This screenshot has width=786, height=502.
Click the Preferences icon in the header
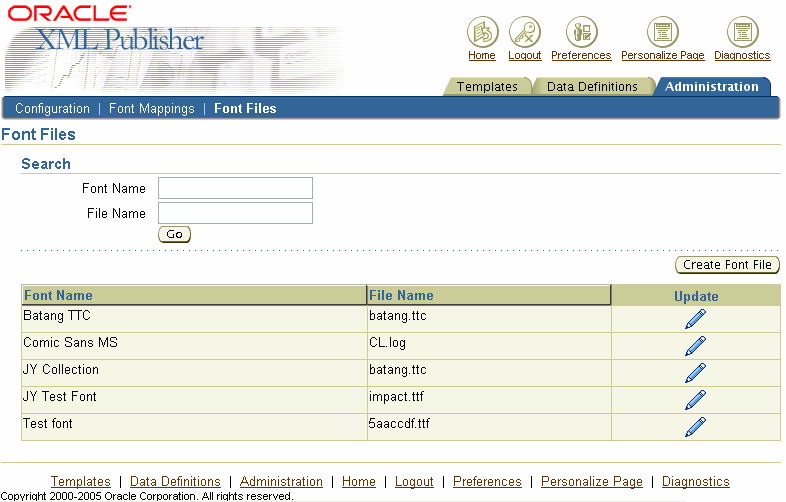[x=581, y=32]
